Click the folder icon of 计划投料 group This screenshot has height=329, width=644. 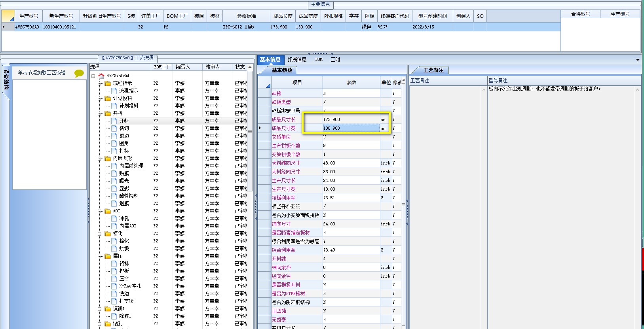point(108,98)
